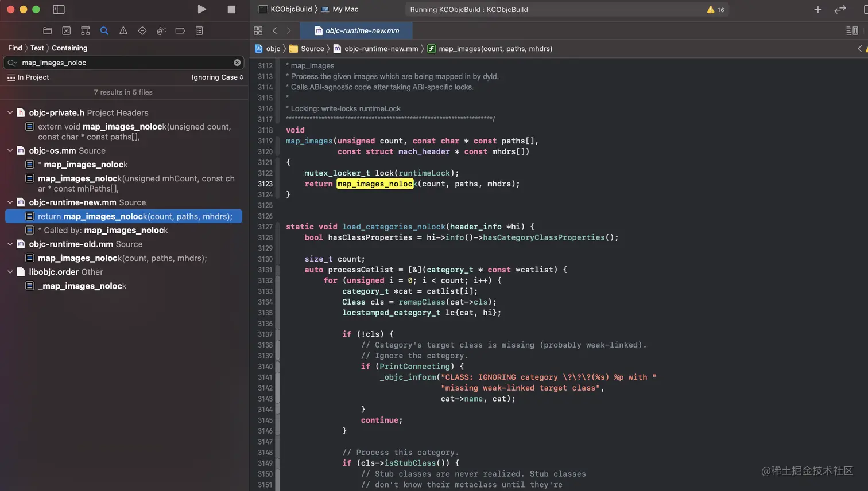Click the code review arrows button
The width and height of the screenshot is (868, 491).
pyautogui.click(x=840, y=9)
